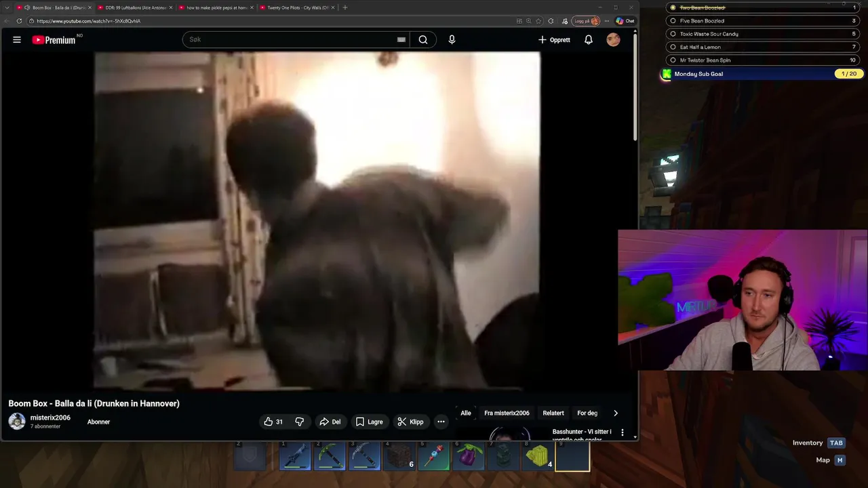Screen dimensions: 868x488
Task: Create clip with Klipp button
Action: pos(410,422)
